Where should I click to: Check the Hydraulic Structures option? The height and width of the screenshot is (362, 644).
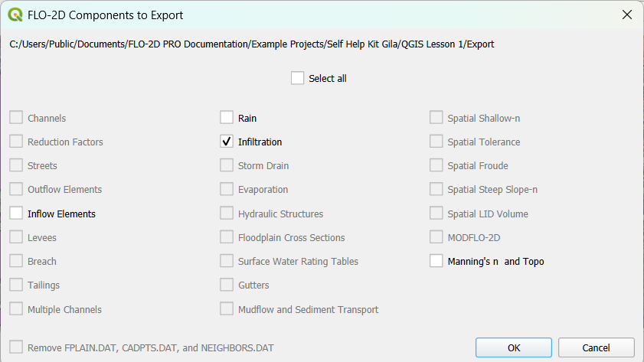pyautogui.click(x=227, y=214)
